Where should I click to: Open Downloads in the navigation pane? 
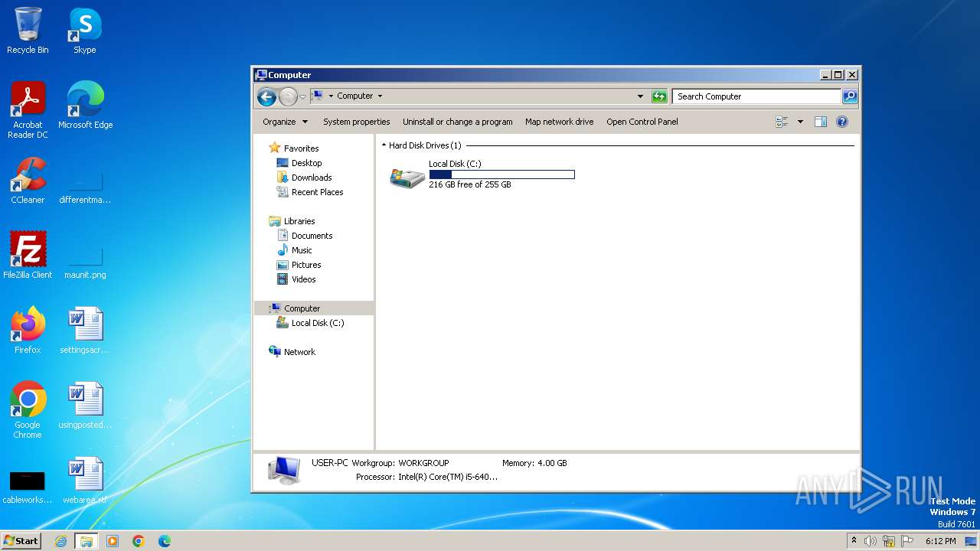pos(312,178)
